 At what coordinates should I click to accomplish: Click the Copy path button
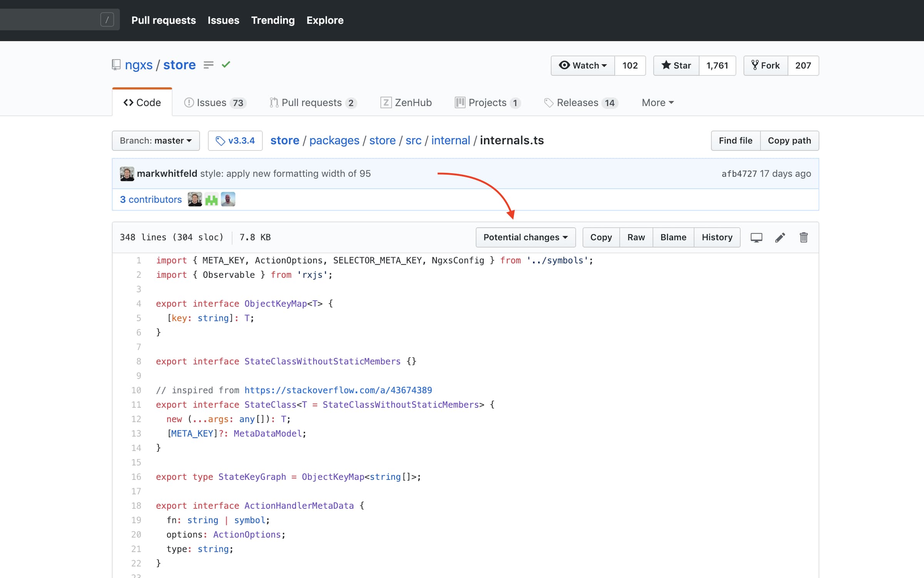click(789, 140)
